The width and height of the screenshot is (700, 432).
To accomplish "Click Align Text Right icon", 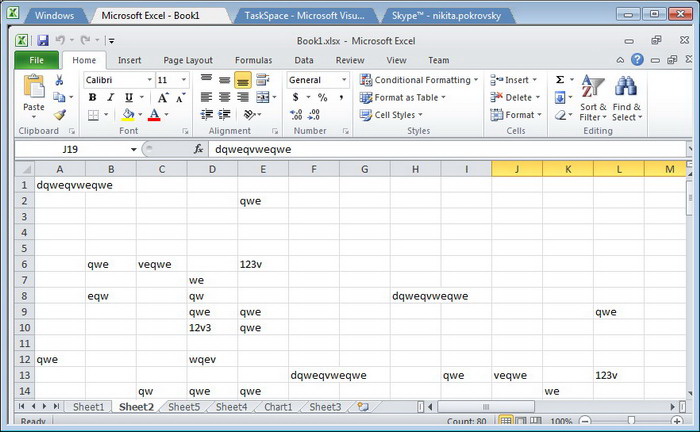I will 243,97.
